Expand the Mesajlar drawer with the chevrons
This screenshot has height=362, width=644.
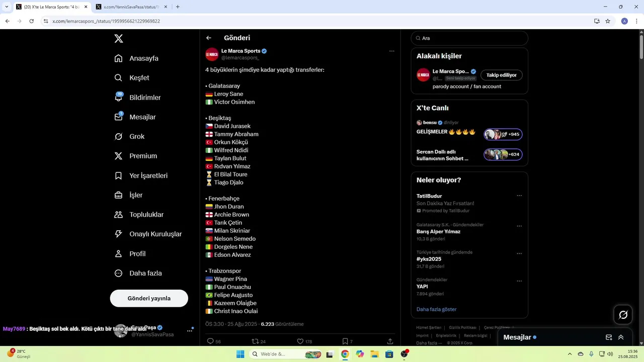click(621, 337)
